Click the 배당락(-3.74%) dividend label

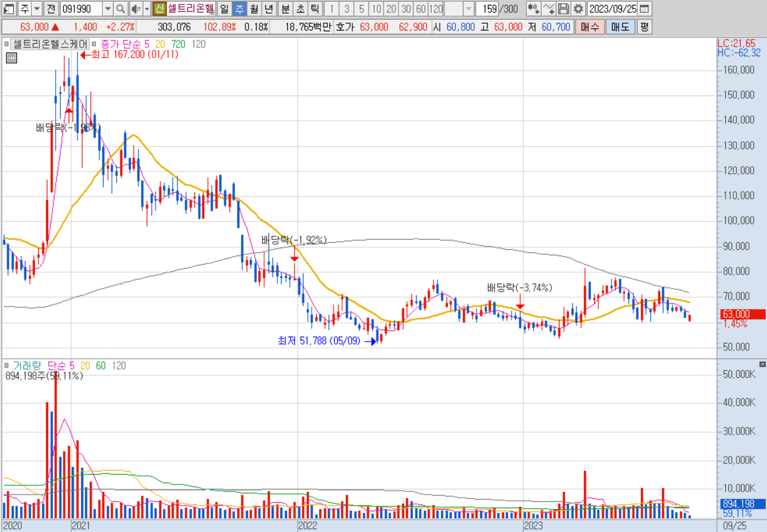520,288
